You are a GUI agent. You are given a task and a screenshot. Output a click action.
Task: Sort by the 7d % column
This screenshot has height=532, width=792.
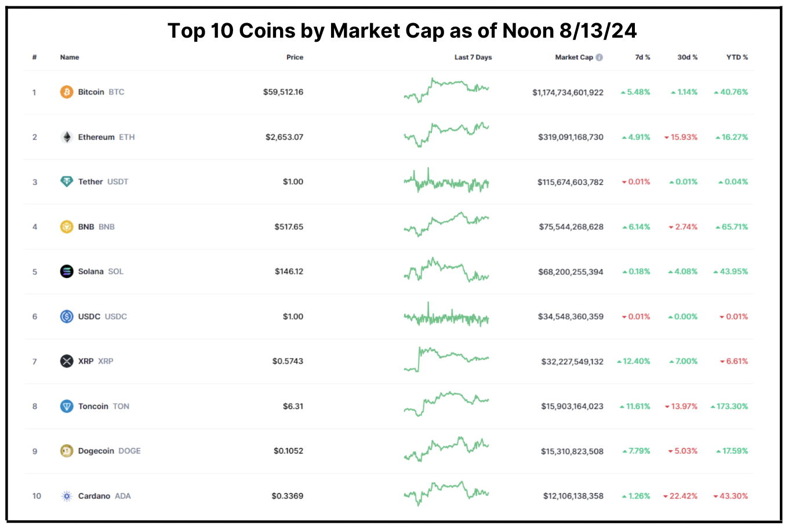click(x=642, y=57)
